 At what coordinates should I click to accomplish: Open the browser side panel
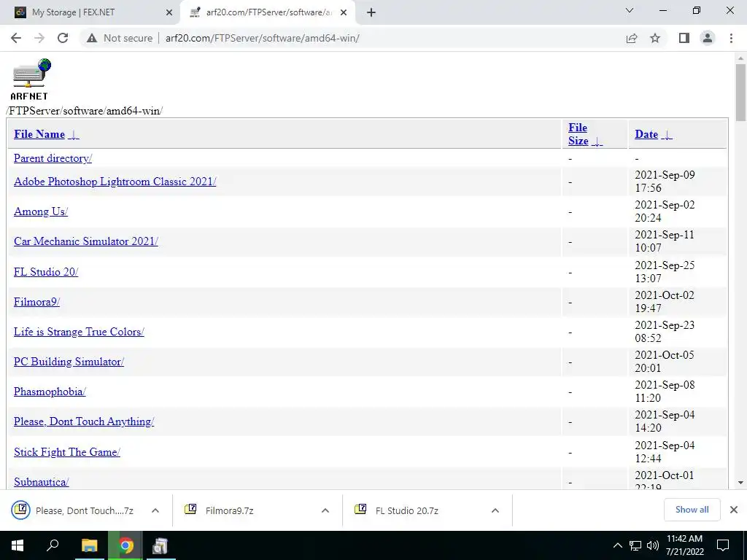click(684, 38)
